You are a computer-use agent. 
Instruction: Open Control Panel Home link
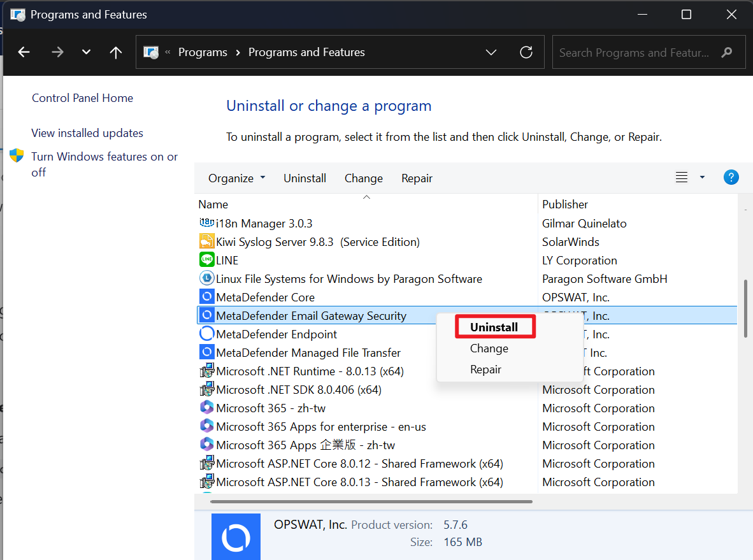pyautogui.click(x=82, y=98)
